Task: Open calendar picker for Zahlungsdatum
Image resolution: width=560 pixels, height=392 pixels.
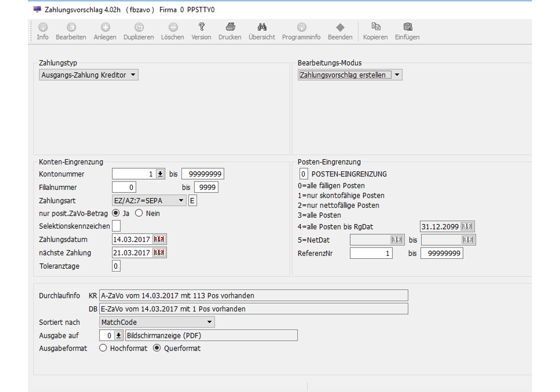Action: click(159, 240)
